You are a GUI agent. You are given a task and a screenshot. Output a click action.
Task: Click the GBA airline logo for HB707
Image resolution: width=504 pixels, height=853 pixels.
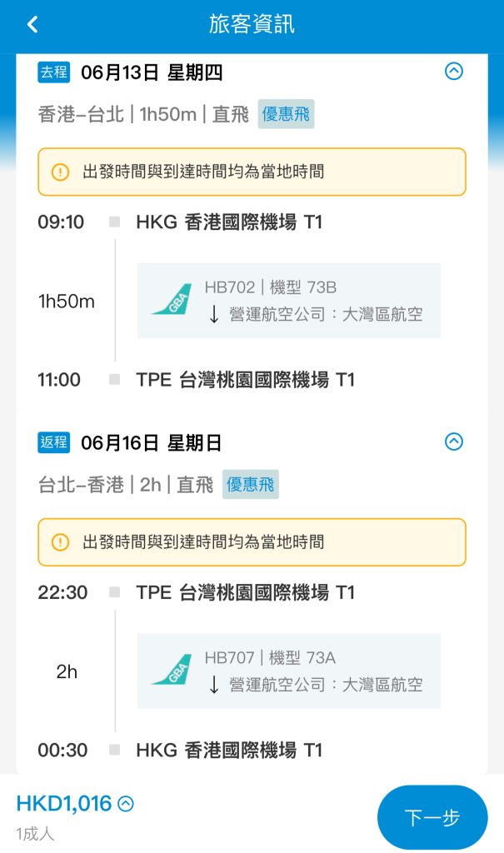(x=172, y=670)
